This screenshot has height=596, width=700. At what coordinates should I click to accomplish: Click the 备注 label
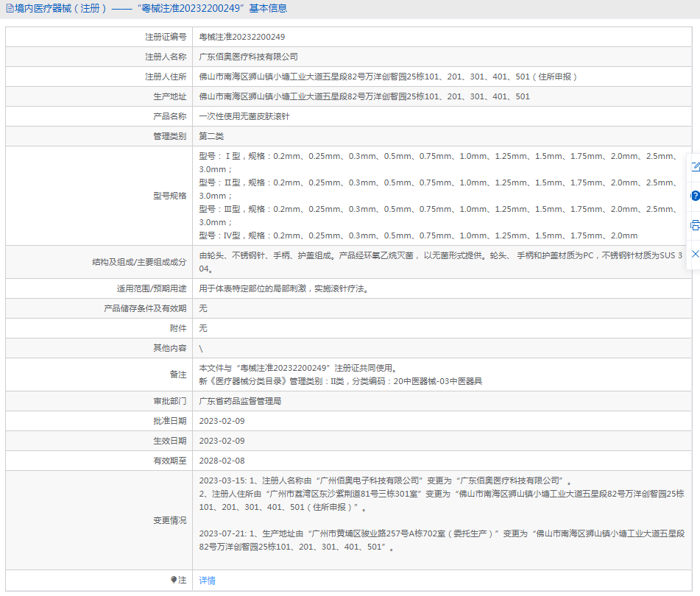click(178, 375)
